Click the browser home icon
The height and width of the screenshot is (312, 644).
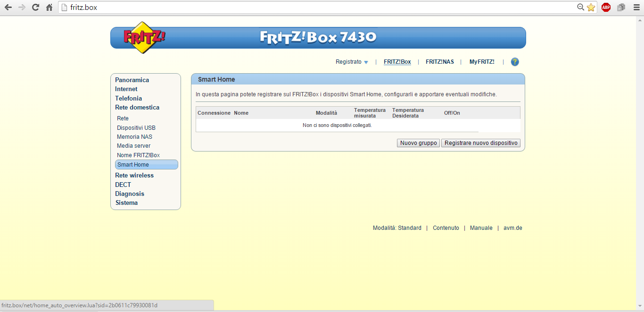(49, 7)
